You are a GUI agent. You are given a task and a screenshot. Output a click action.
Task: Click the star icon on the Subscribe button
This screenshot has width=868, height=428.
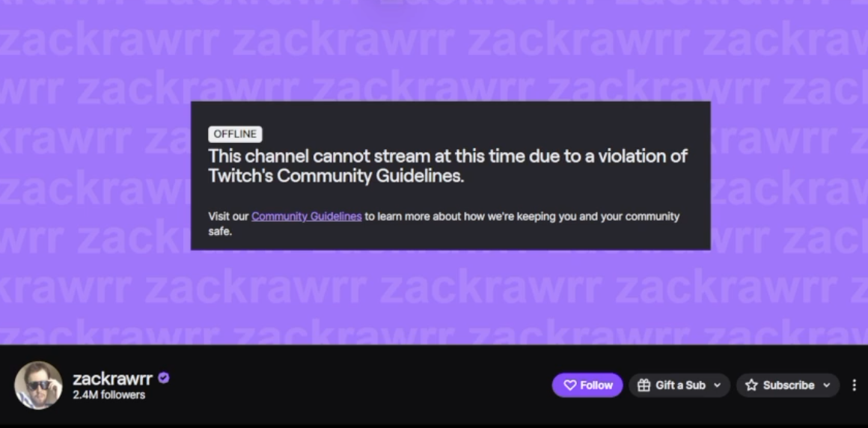(751, 385)
